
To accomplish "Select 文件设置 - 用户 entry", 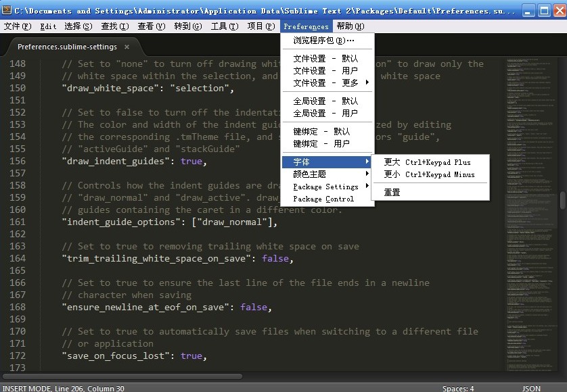I will pyautogui.click(x=327, y=71).
